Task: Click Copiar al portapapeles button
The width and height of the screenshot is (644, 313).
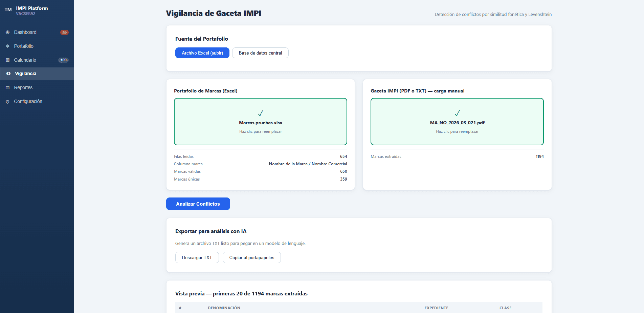Action: tap(252, 257)
